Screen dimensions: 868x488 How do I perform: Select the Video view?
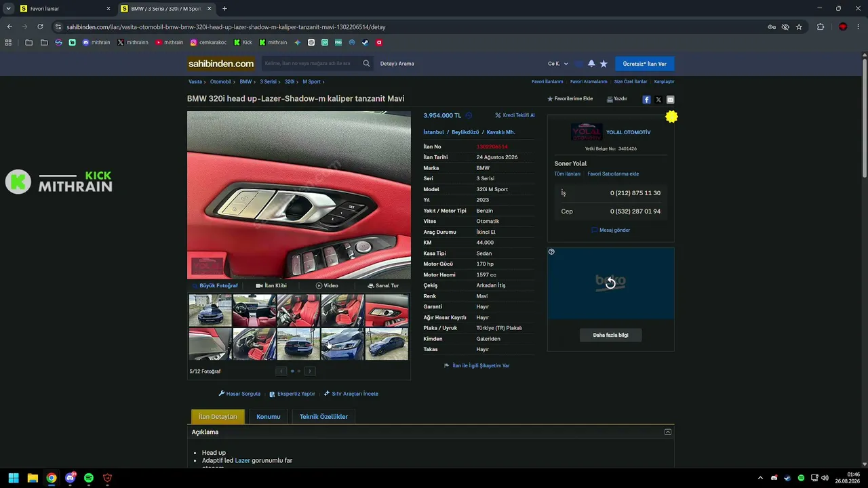click(327, 286)
